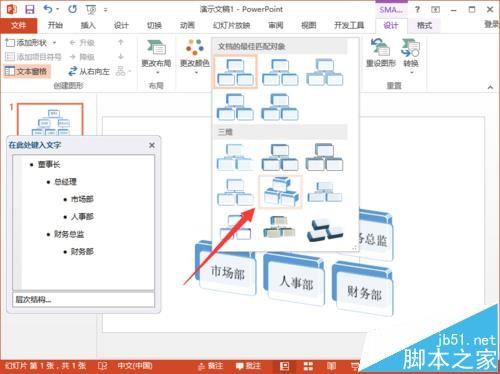Open quick access toolbar customize dropdown
This screenshot has width=500, height=374.
[x=105, y=10]
